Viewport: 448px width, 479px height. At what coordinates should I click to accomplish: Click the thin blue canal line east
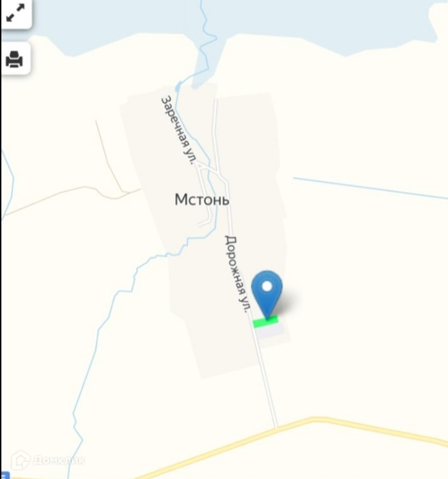[x=370, y=188]
